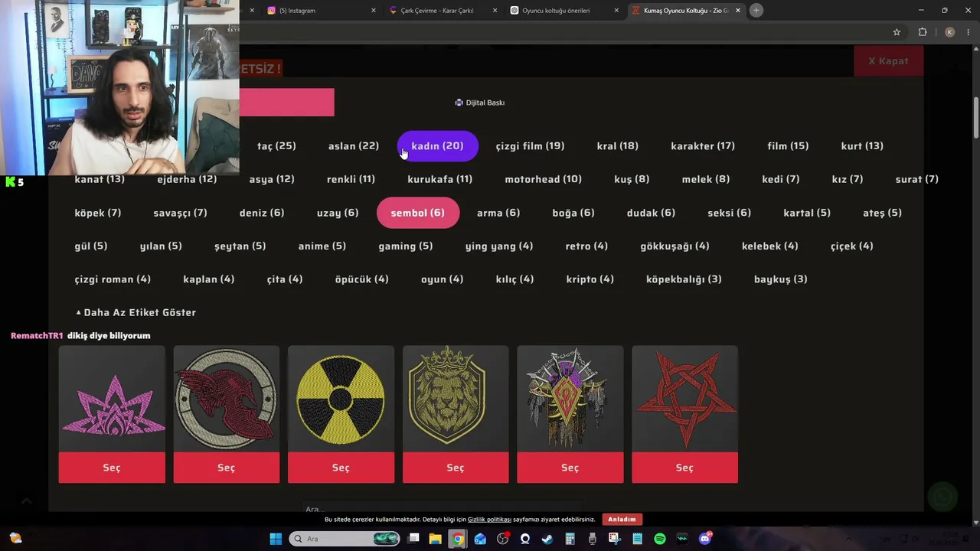Select the gaming (5) tag
980x551 pixels.
pos(405,246)
